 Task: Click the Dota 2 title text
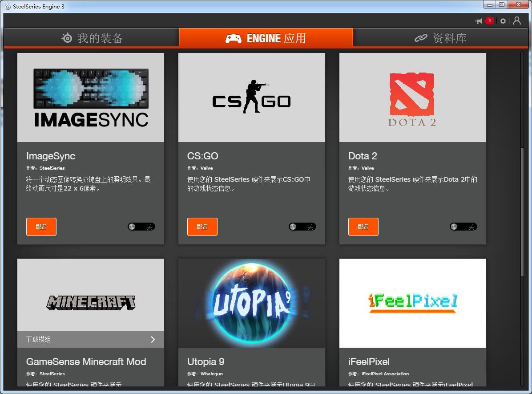click(363, 156)
